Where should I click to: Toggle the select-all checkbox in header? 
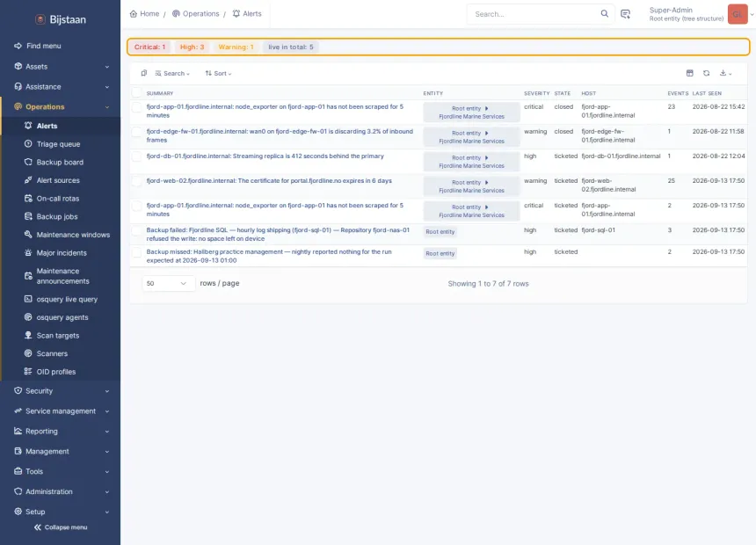[x=137, y=92]
